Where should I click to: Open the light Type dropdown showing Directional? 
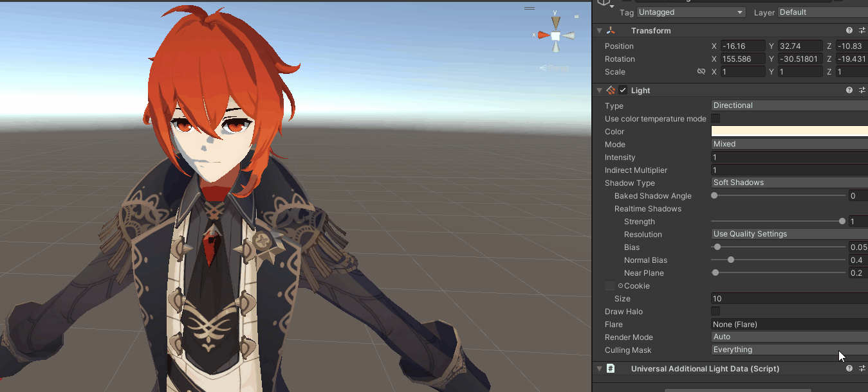tap(790, 105)
